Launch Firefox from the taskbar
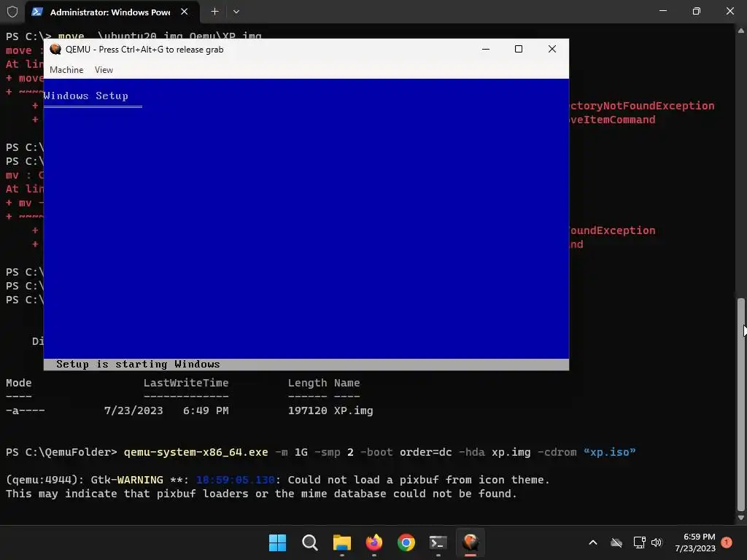 pyautogui.click(x=374, y=542)
